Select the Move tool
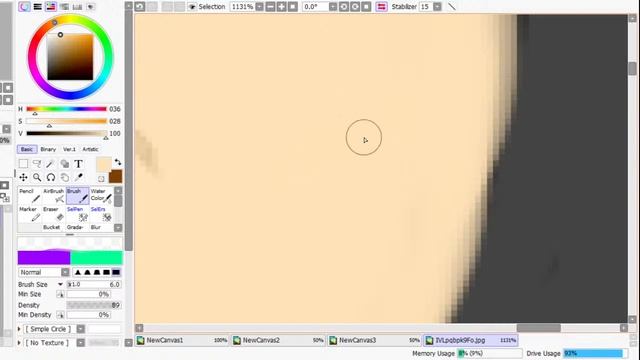Viewport: 640px width, 360px height. (23, 177)
